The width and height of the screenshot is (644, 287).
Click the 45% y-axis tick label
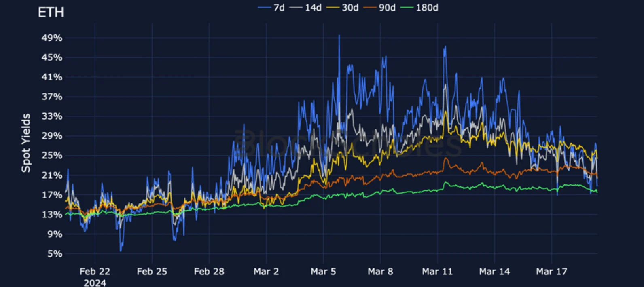pos(52,57)
